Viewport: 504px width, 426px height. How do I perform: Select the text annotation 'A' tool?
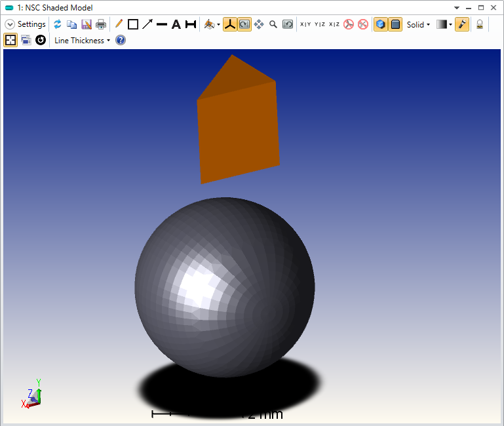pyautogui.click(x=176, y=24)
